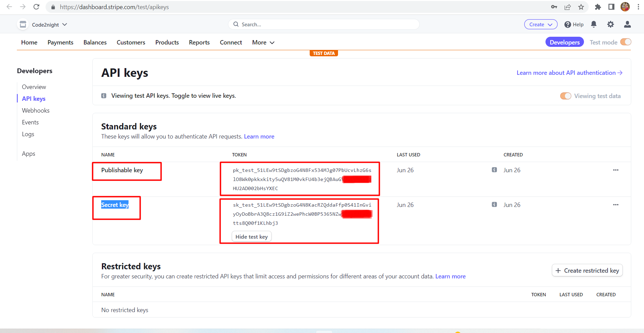Screen dimensions: 644x333
Task: Open Stripe settings gear
Action: pos(611,24)
